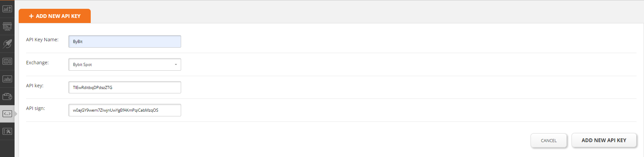Select the rocket icon in sidebar
The image size is (644, 157).
(7, 44)
